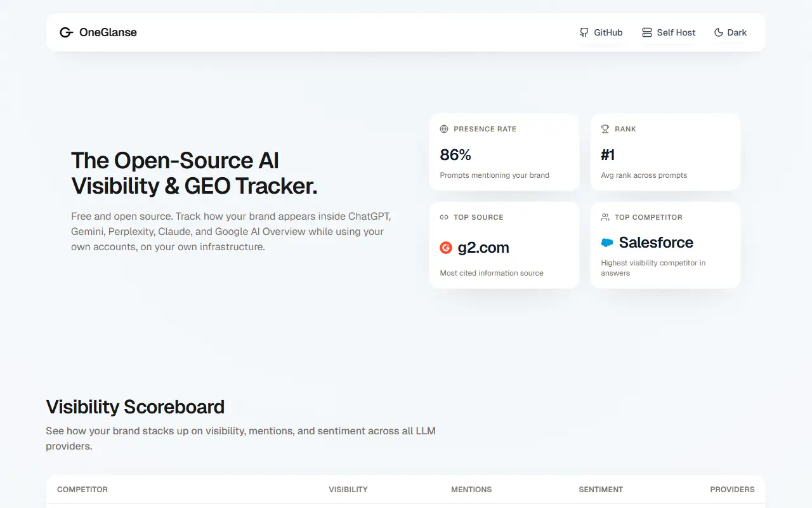Viewport: 812px width, 508px height.
Task: Click the TOP COMPETITOR label
Action: [x=648, y=217]
